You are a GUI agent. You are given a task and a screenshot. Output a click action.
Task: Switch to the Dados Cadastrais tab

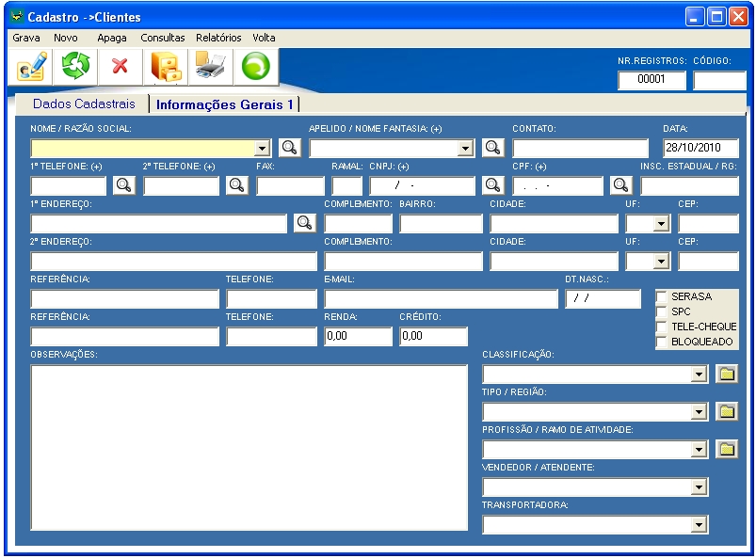coord(84,104)
